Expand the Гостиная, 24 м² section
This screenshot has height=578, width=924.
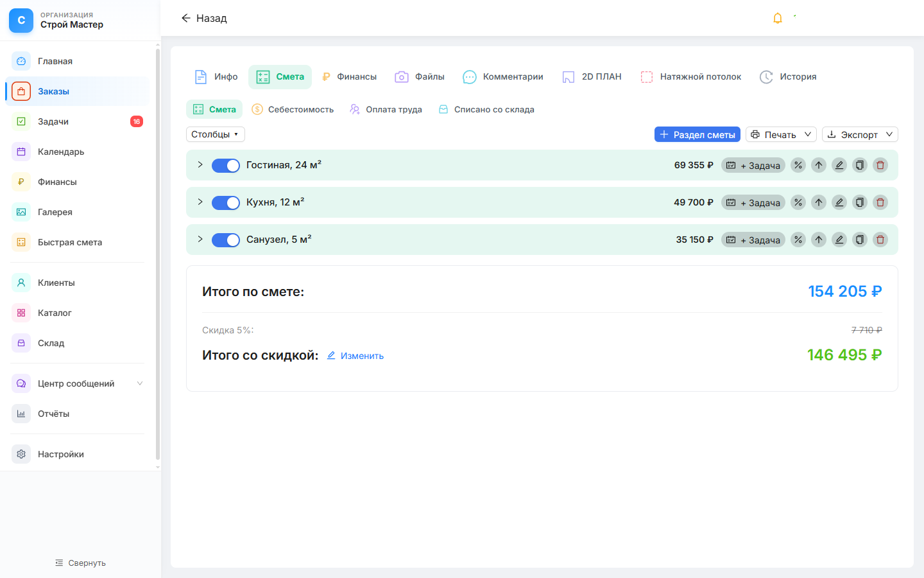[x=200, y=165]
